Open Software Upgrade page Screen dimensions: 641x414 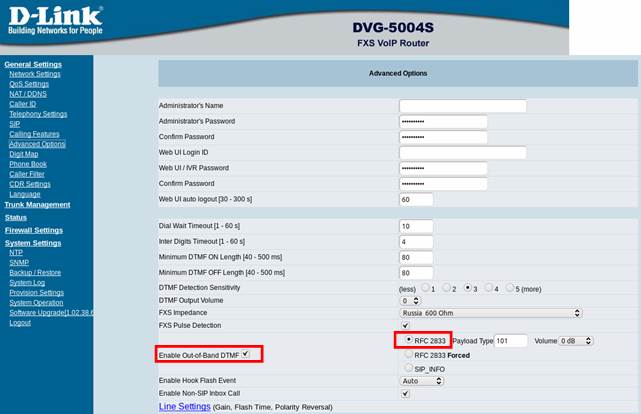(x=51, y=313)
